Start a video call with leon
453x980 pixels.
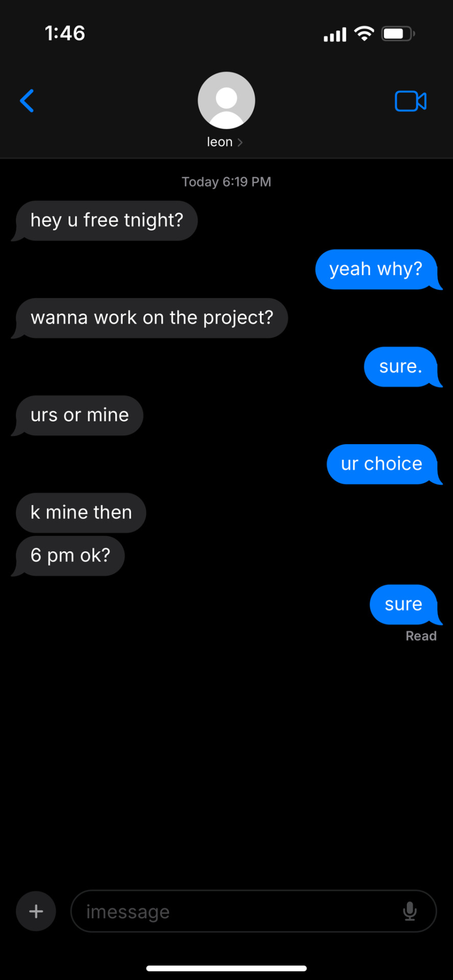tap(411, 101)
